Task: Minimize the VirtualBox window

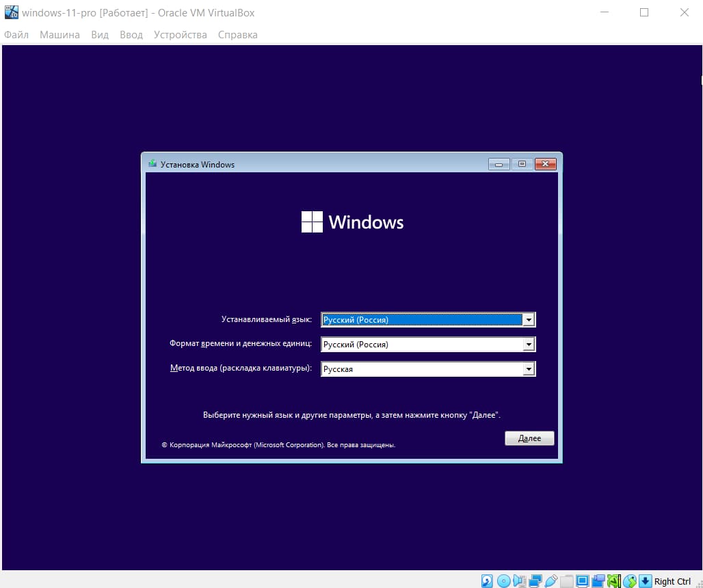Action: [x=605, y=12]
